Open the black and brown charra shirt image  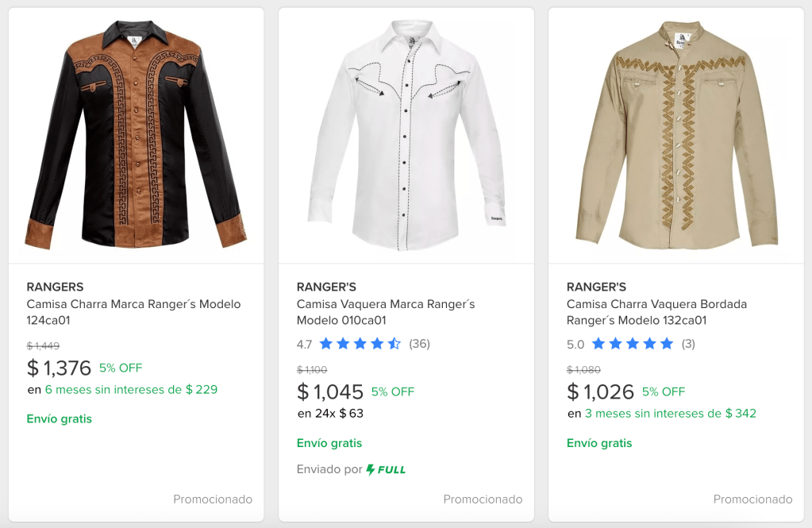pyautogui.click(x=136, y=135)
